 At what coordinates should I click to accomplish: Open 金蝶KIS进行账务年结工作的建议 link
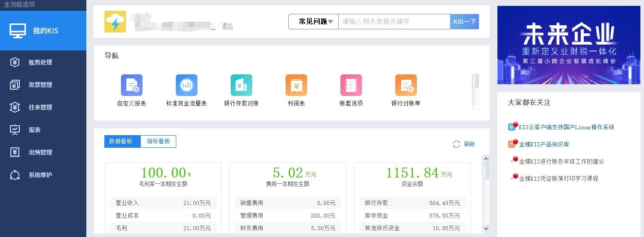point(562,161)
